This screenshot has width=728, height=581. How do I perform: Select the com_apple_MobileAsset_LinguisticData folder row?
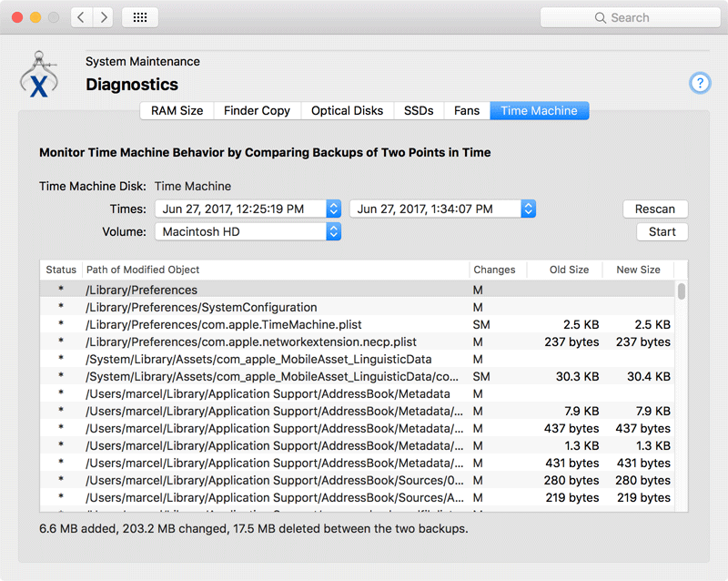357,359
